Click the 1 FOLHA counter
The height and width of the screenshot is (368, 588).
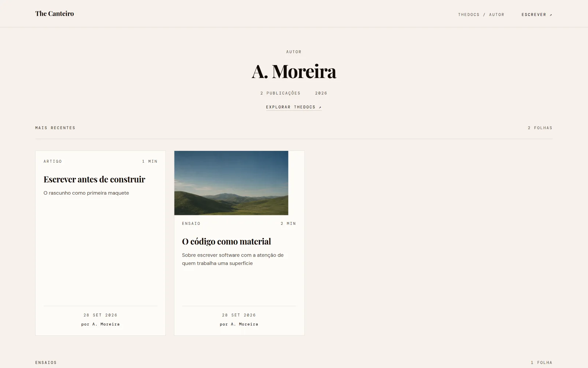point(541,362)
